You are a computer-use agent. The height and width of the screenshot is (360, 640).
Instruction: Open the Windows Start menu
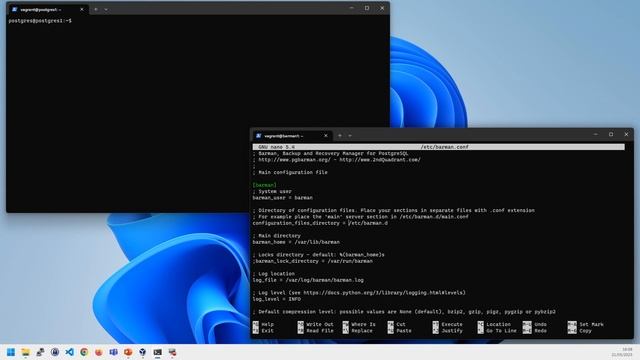click(x=11, y=352)
